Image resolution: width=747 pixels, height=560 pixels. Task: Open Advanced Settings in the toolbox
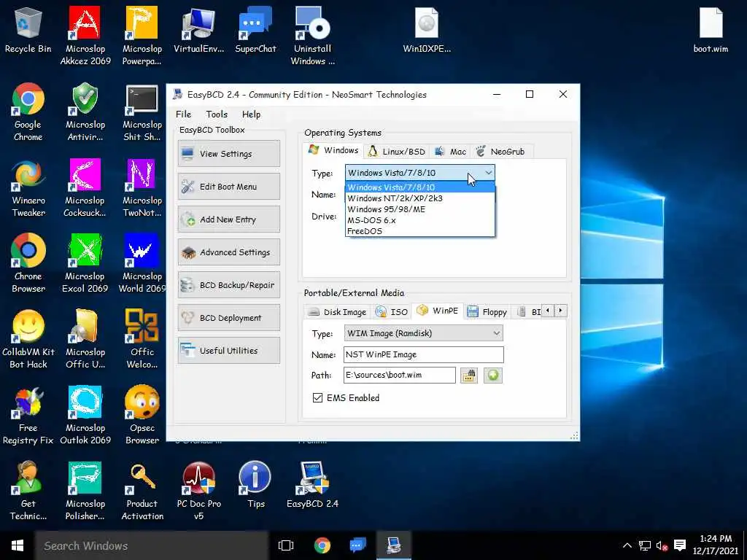[228, 252]
